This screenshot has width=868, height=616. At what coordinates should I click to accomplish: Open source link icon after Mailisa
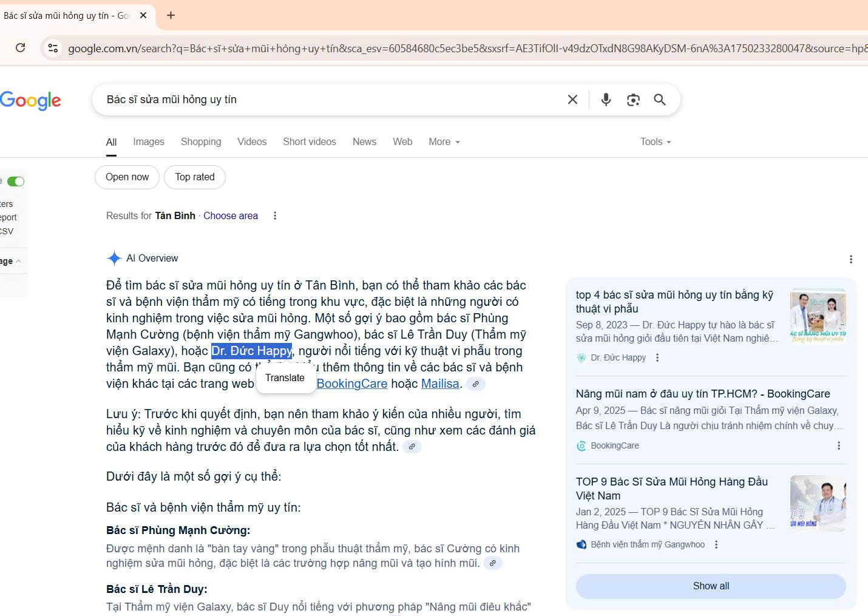(476, 384)
